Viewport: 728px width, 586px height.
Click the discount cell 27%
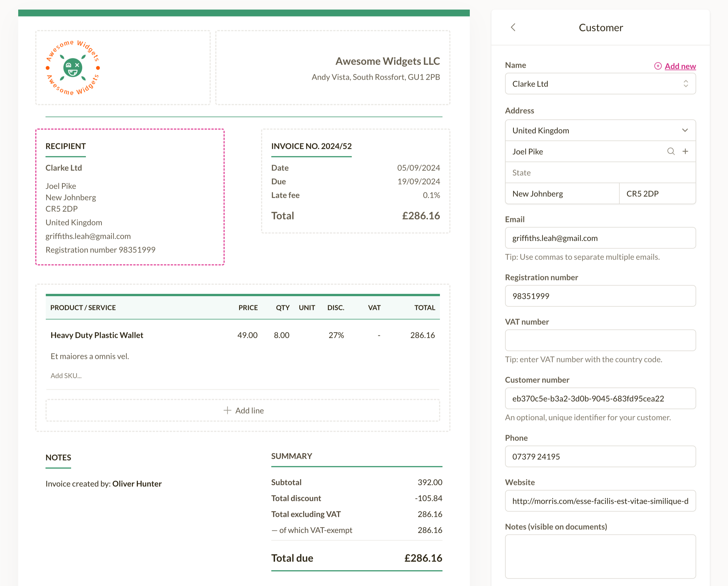click(336, 335)
